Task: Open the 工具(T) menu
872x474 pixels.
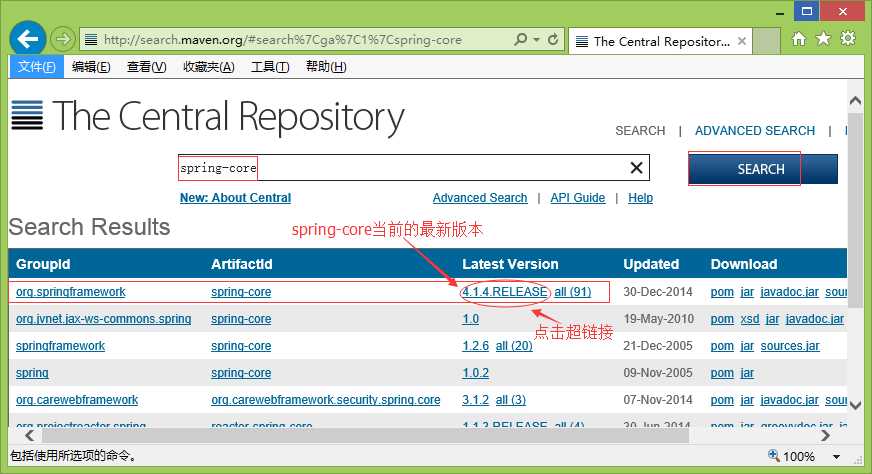Action: coord(270,67)
